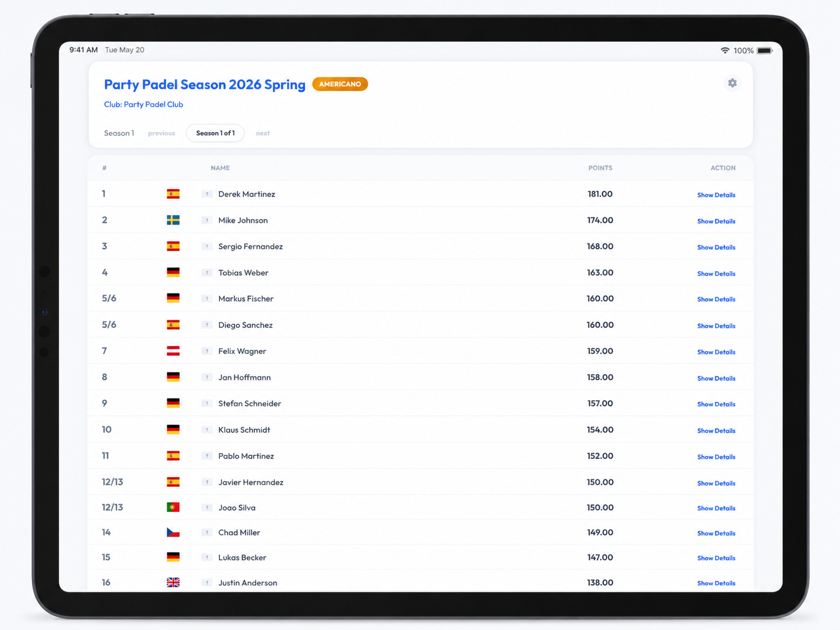The width and height of the screenshot is (840, 630).
Task: Click Spain flag beside Diego Sanchez
Action: click(173, 325)
